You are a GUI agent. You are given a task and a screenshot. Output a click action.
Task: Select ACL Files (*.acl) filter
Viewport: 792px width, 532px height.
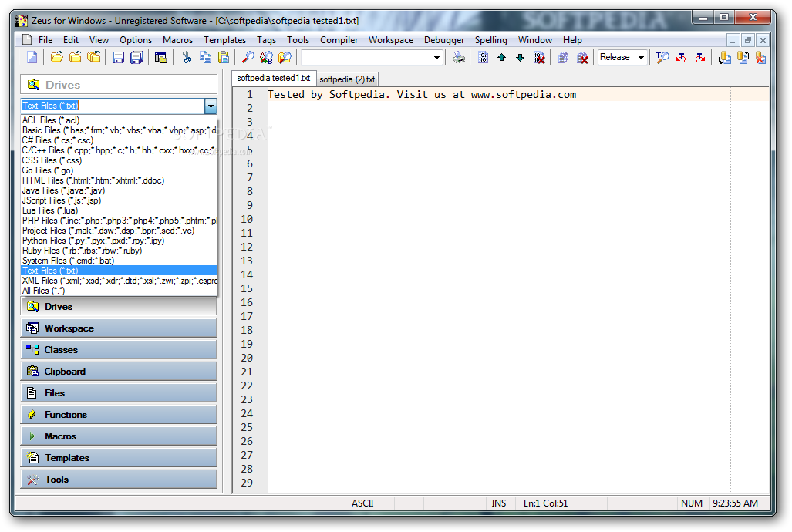tap(120, 120)
